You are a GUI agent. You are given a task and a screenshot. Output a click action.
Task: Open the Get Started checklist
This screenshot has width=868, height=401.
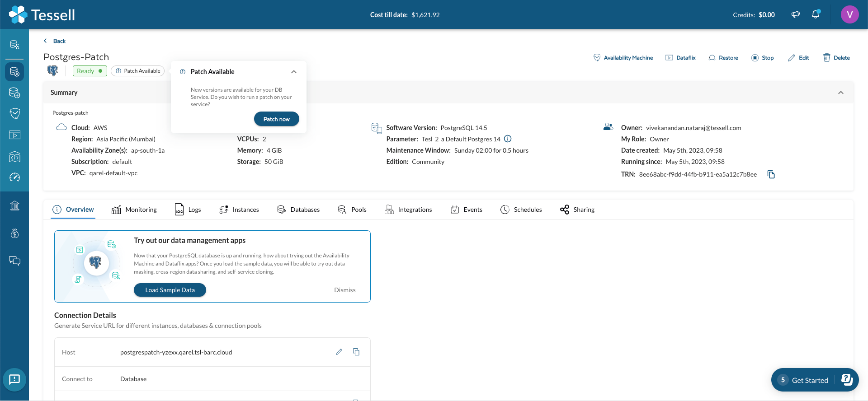tap(815, 380)
